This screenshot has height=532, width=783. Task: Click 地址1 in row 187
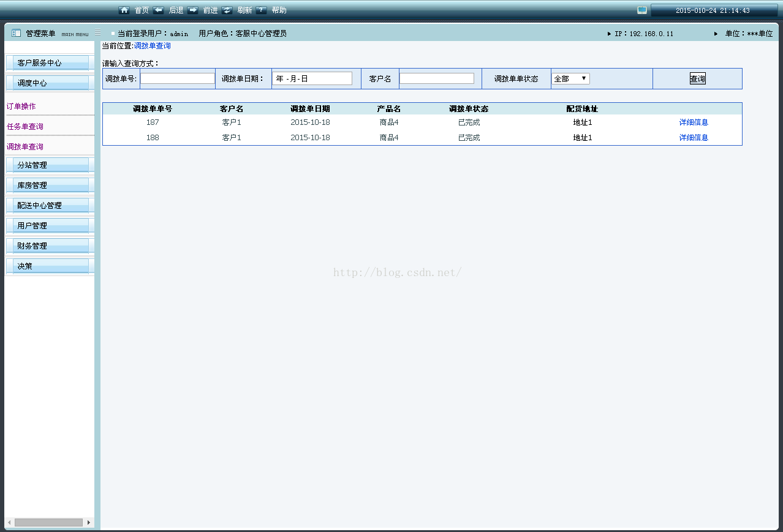(x=583, y=122)
